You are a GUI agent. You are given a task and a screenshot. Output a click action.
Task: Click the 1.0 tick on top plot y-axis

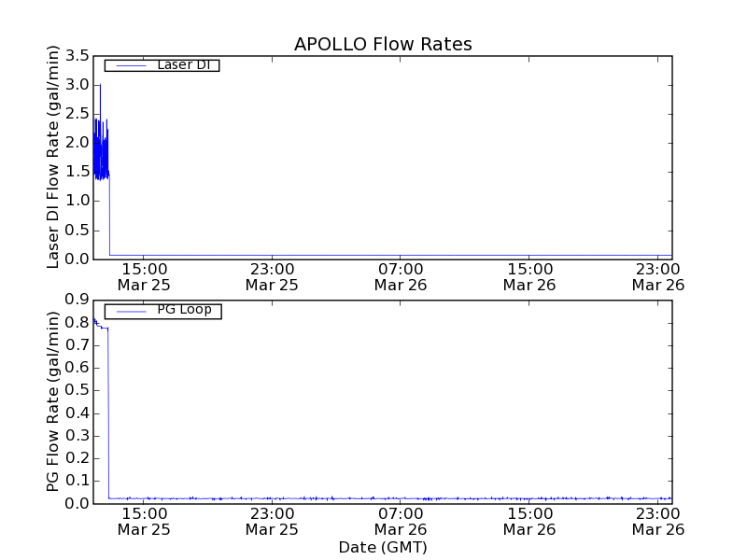(78, 201)
